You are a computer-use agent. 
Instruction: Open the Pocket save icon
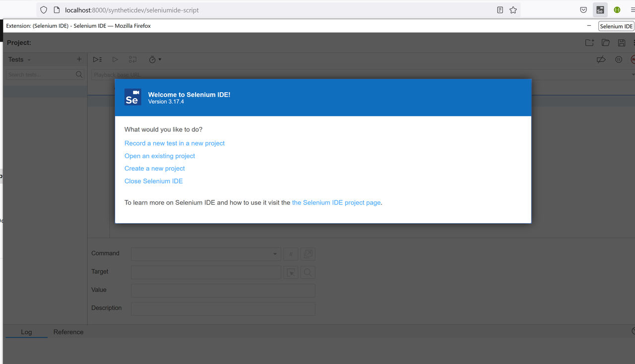(x=584, y=10)
